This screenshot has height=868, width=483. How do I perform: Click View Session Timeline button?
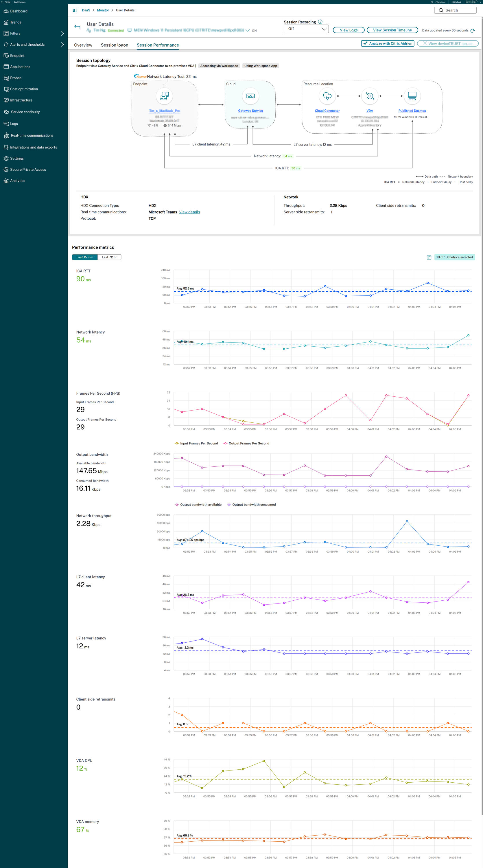(x=392, y=30)
